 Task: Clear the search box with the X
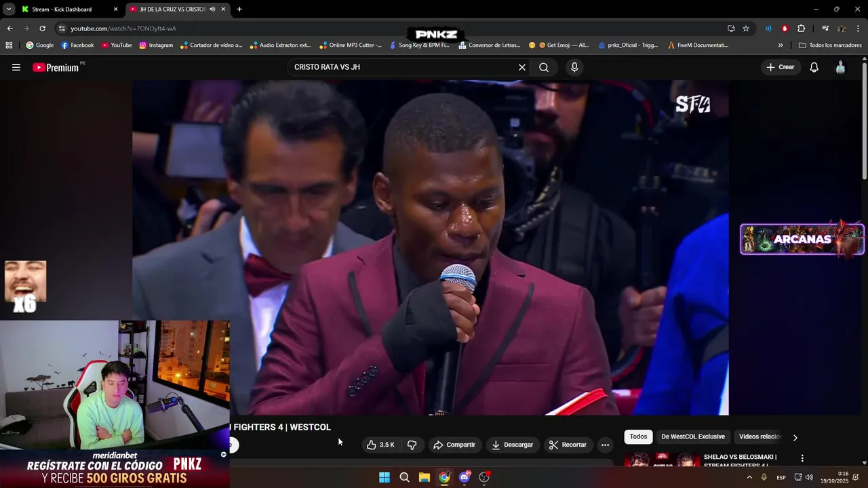pyautogui.click(x=522, y=67)
